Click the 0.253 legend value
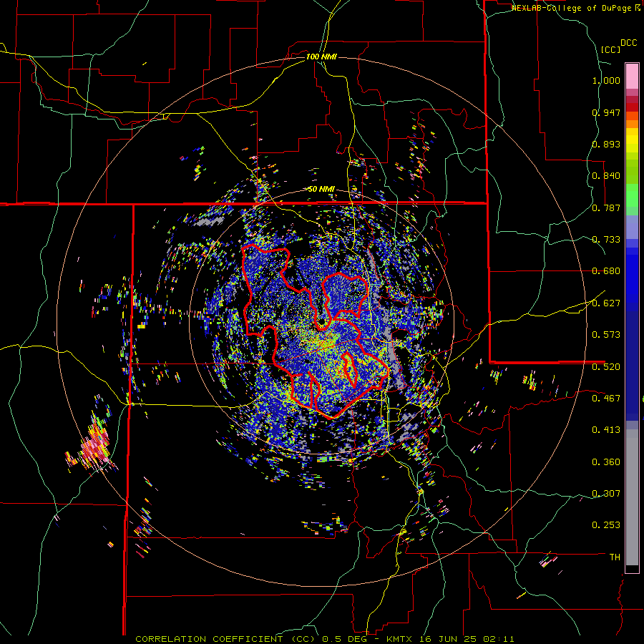This screenshot has height=644, width=644. [606, 525]
